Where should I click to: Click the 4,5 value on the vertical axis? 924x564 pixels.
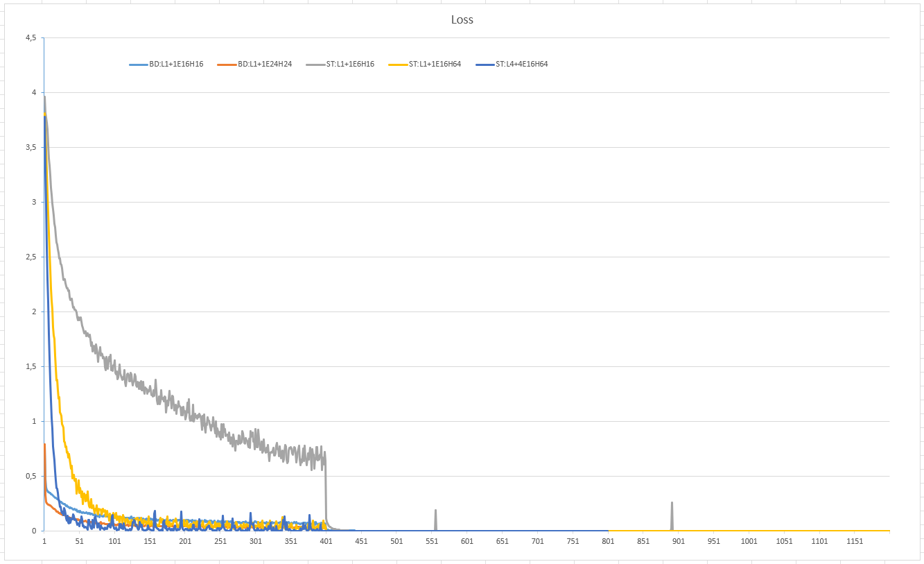[30, 38]
